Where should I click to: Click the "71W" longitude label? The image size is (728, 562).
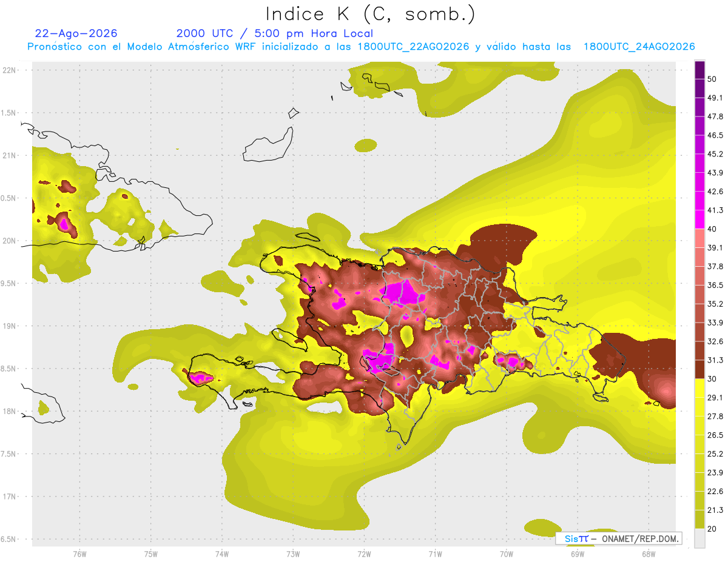(436, 554)
